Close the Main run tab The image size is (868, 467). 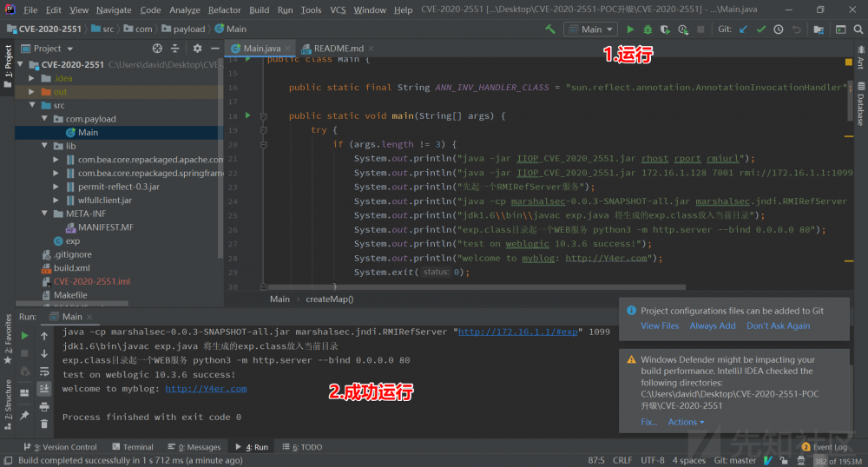pyautogui.click(x=89, y=317)
